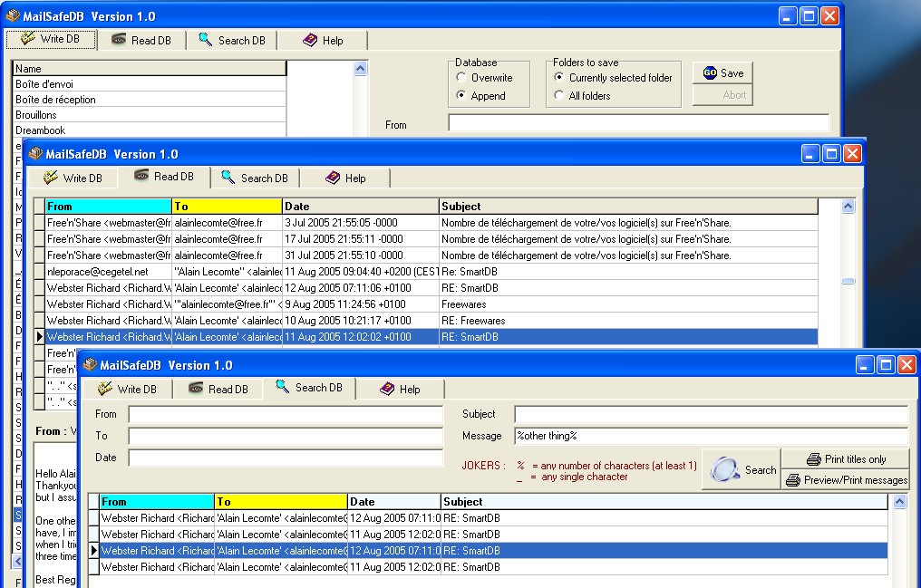Click MailSafeDB title bar icon of back window

point(13,15)
